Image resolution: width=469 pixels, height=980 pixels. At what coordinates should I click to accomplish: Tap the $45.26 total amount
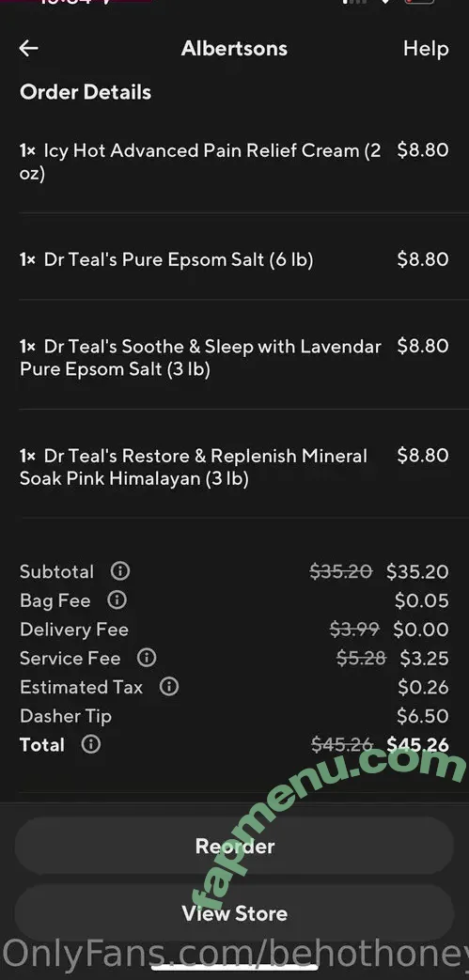tap(417, 744)
